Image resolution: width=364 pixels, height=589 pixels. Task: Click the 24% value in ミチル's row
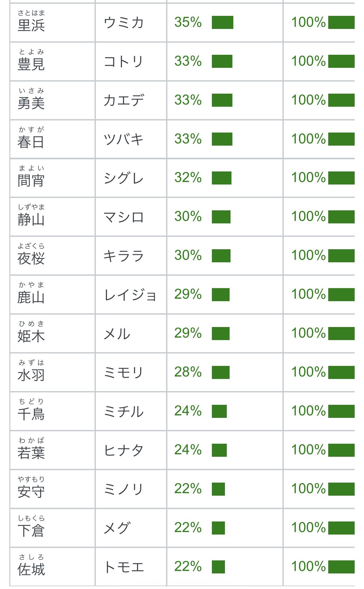pyautogui.click(x=188, y=411)
